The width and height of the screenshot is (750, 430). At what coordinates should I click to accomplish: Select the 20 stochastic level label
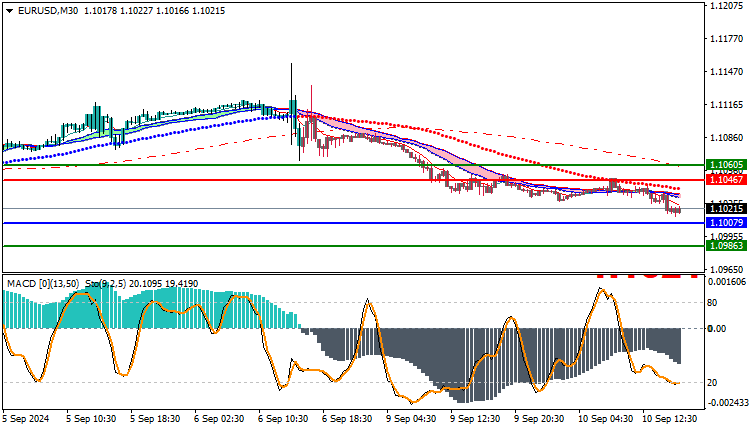tap(712, 383)
